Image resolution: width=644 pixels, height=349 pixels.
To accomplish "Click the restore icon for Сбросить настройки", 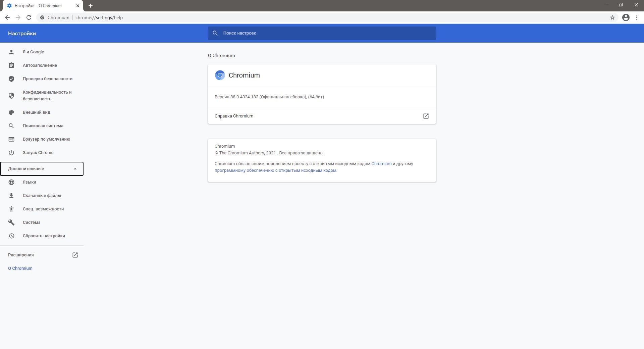I will (x=11, y=236).
